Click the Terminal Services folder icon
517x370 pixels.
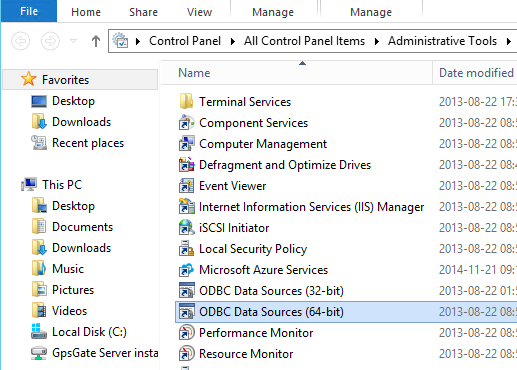click(186, 101)
